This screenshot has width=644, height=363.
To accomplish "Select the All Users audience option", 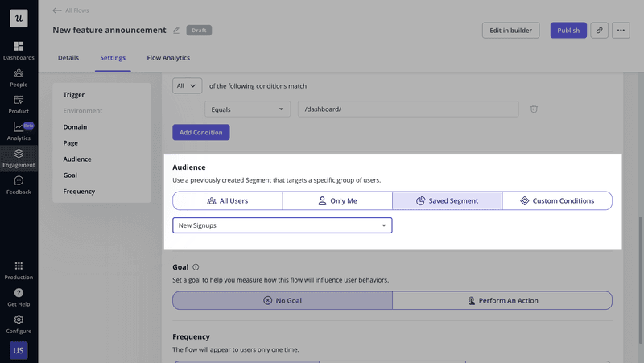I will click(x=228, y=200).
